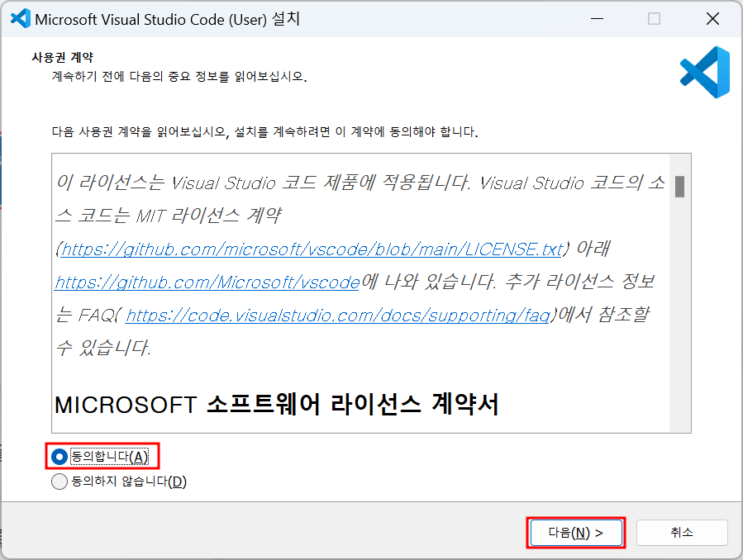The image size is (743, 560).
Task: Click the license text scrollbar thumb
Action: (679, 187)
